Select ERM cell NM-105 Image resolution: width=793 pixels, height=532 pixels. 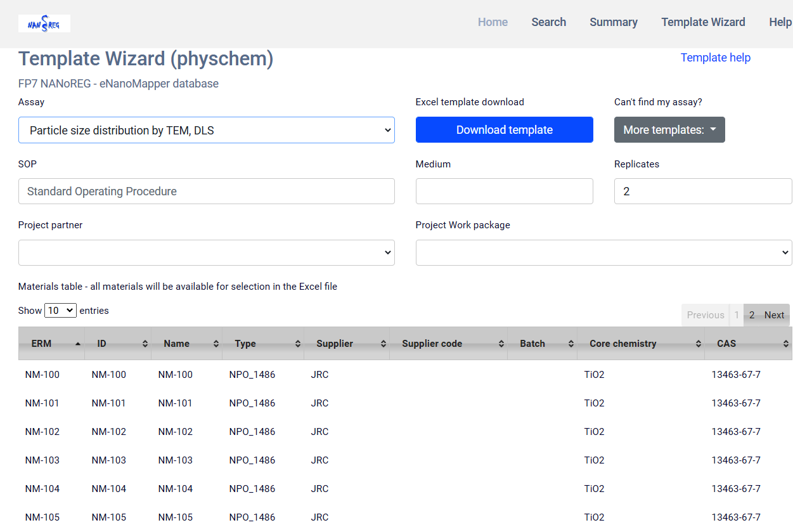coord(42,517)
